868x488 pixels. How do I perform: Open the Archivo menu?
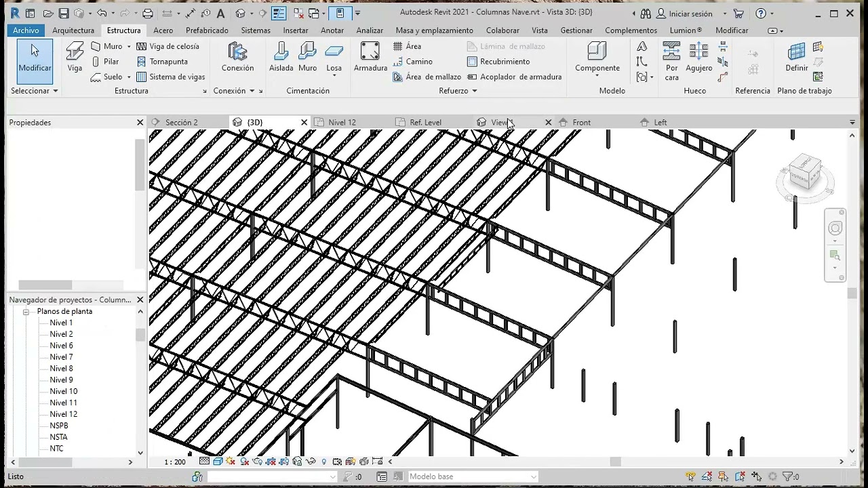pyautogui.click(x=26, y=30)
